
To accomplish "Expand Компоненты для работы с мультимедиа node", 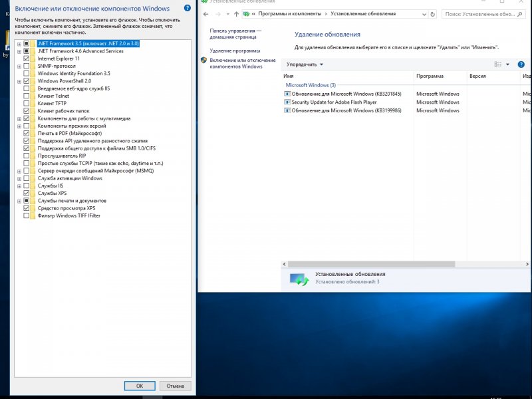I will click(x=19, y=119).
